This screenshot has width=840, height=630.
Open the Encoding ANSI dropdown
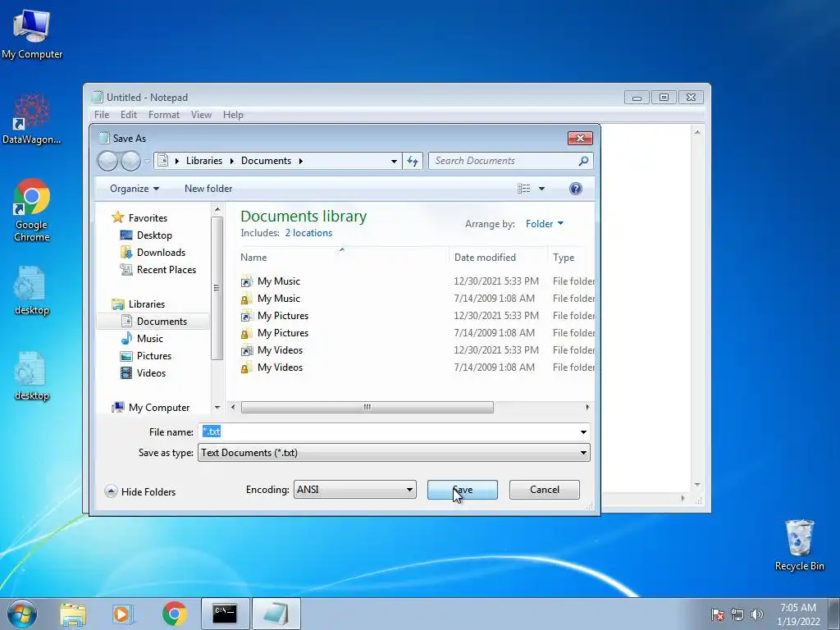click(354, 490)
